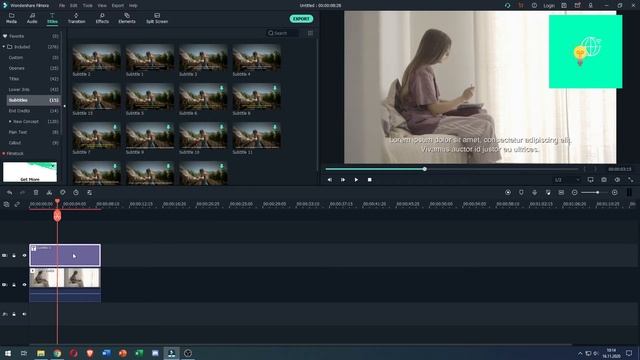
Task: Download the Subtitle 6 preset via arrow icon
Action: [x=222, y=88]
